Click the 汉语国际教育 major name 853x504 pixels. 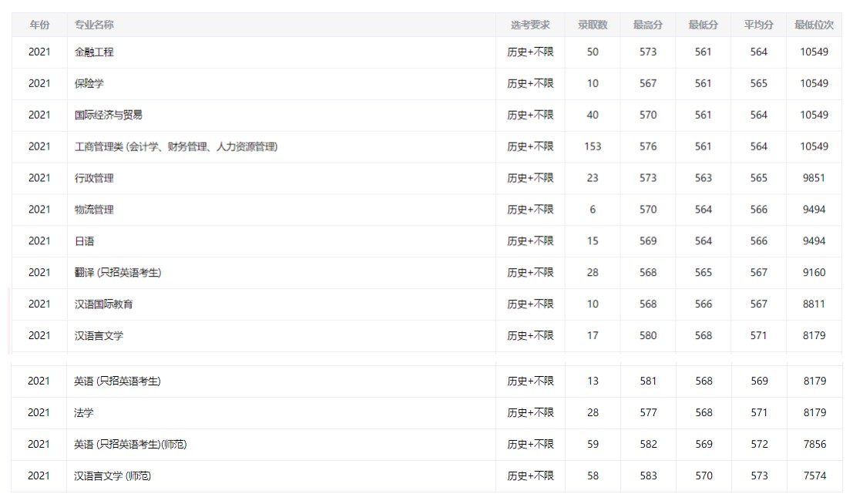(x=103, y=304)
